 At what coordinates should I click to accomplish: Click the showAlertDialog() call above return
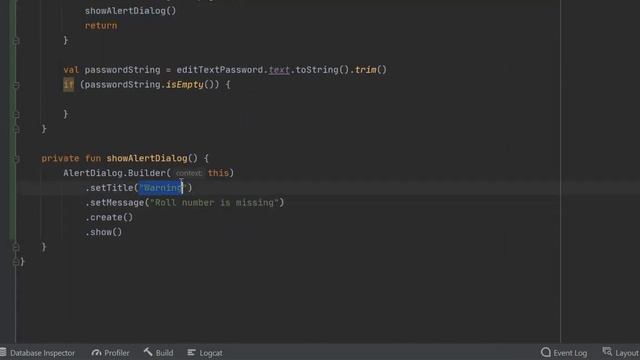[x=131, y=11]
